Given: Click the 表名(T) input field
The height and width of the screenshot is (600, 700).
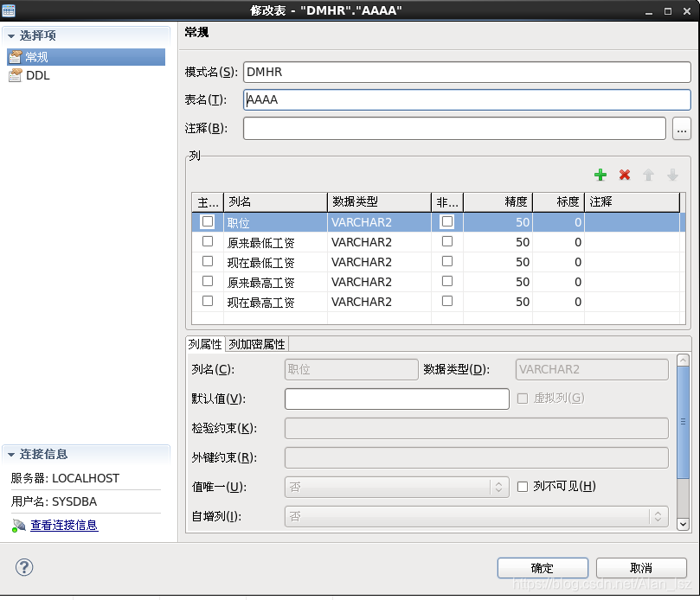Looking at the screenshot, I should pos(467,100).
